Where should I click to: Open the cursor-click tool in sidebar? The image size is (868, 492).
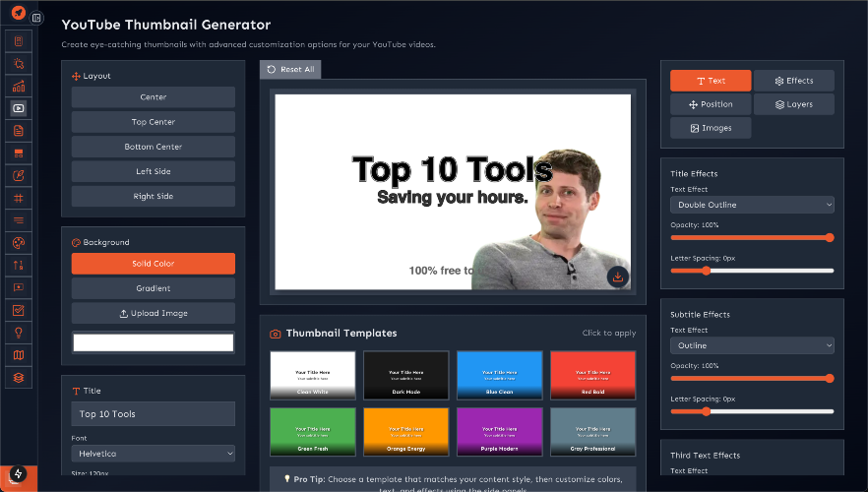[19, 64]
